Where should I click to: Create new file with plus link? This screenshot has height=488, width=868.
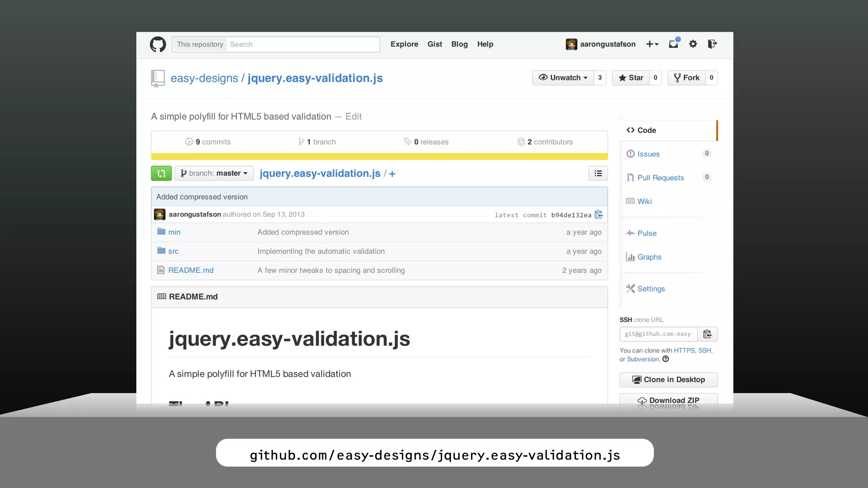[392, 174]
